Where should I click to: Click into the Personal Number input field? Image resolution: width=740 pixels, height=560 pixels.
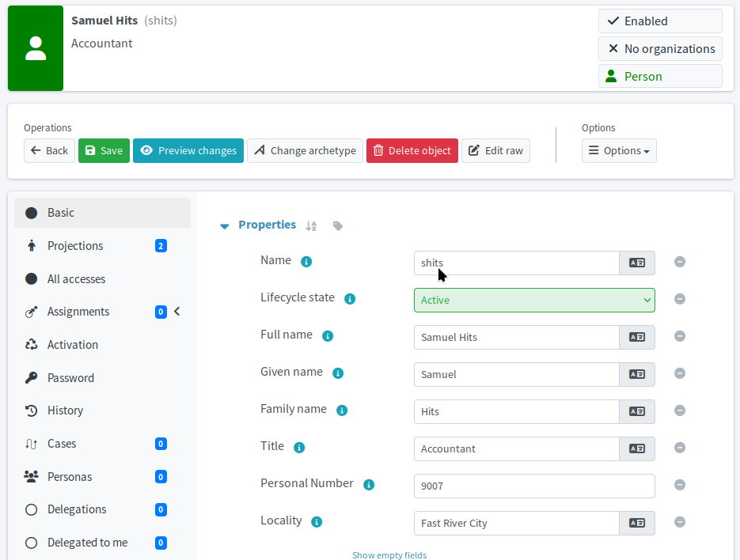(x=533, y=486)
